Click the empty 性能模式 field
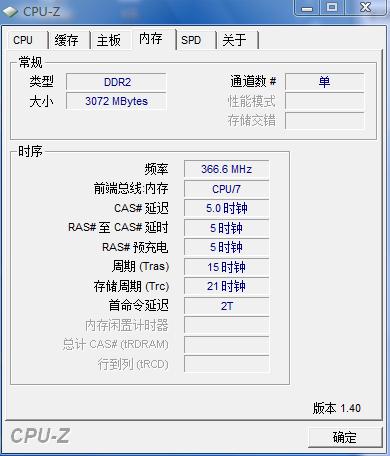Image resolution: width=390 pixels, height=456 pixels. click(x=324, y=101)
